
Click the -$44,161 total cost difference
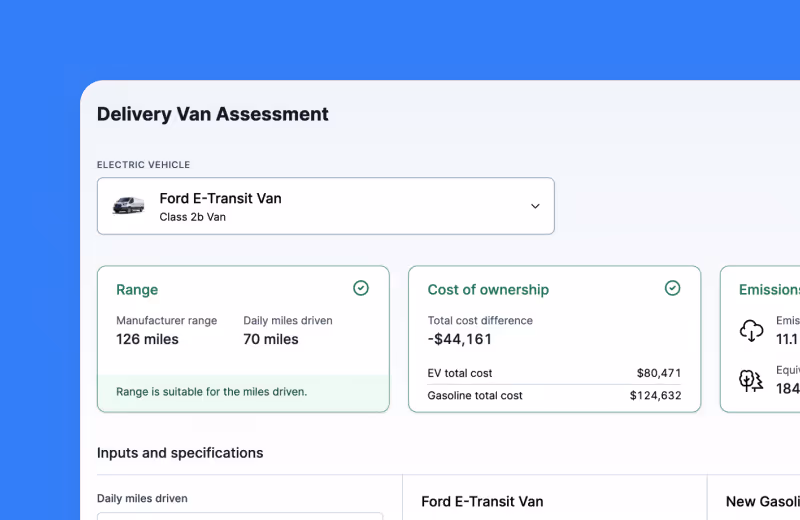point(460,339)
